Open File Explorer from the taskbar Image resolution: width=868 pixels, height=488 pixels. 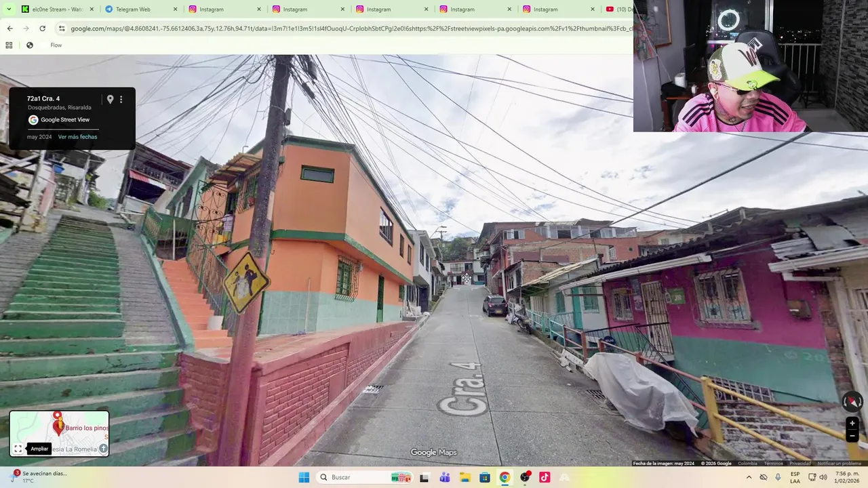[465, 477]
